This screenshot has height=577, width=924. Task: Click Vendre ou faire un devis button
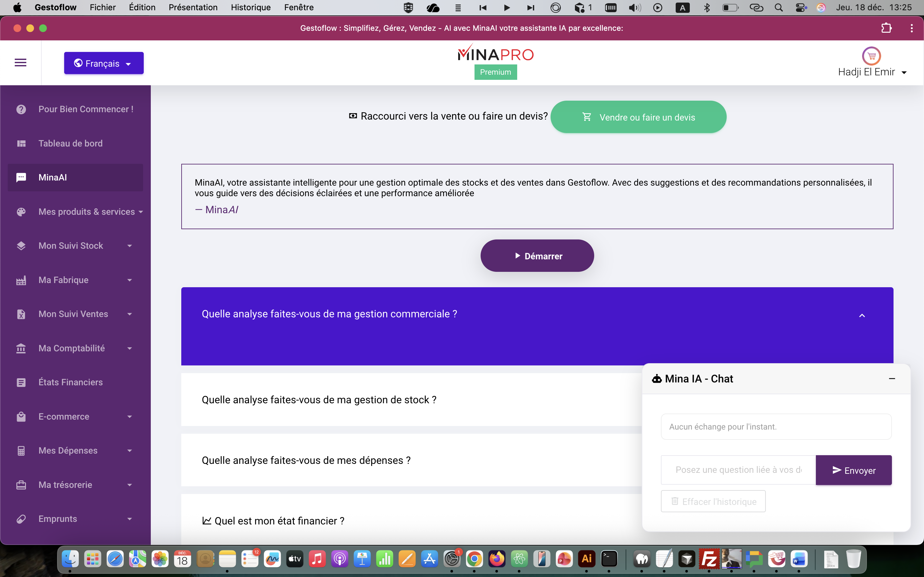[638, 117]
